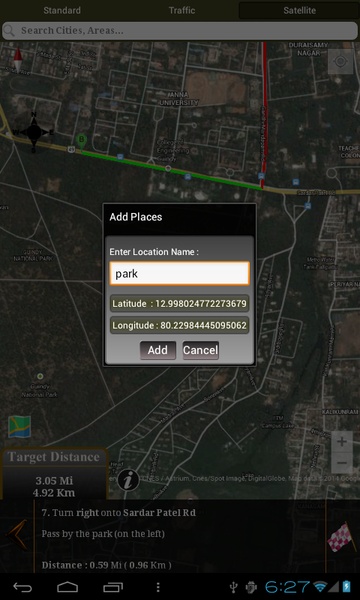Tap the Longitude value field
360x600 pixels.
click(x=179, y=326)
